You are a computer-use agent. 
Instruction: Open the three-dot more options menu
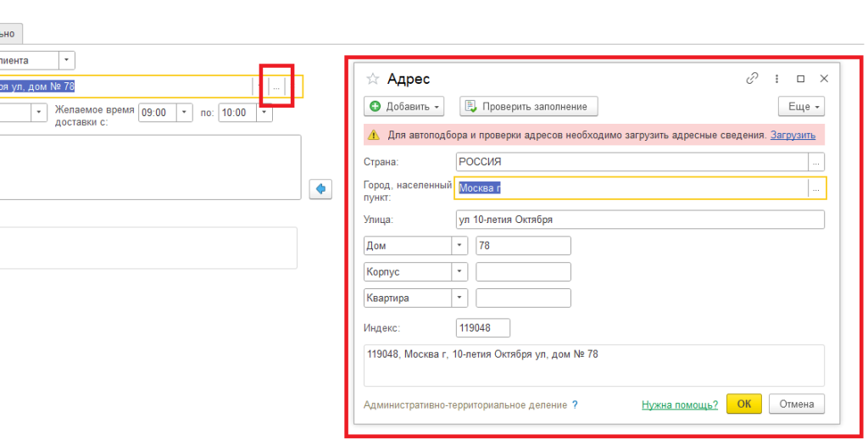[776, 78]
